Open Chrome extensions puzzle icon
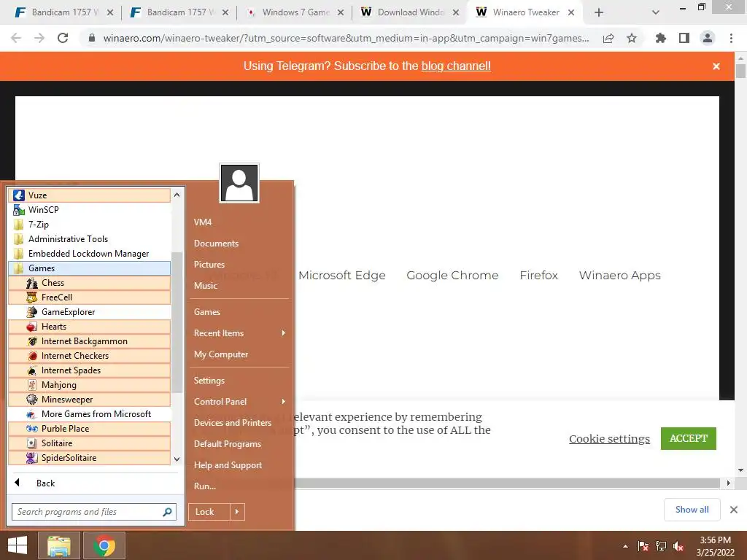The height and width of the screenshot is (560, 747). pyautogui.click(x=661, y=38)
